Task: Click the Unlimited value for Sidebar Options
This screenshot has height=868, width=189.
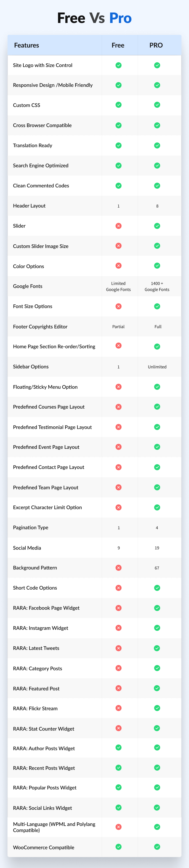Action: coord(157,367)
